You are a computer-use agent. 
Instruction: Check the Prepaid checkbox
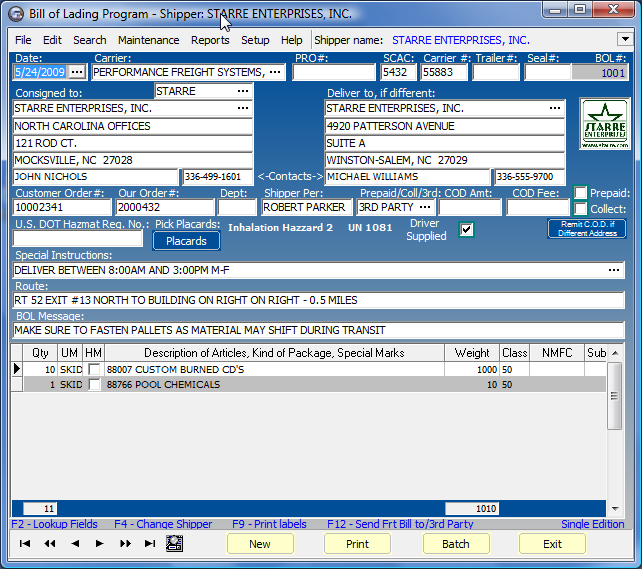tap(581, 193)
